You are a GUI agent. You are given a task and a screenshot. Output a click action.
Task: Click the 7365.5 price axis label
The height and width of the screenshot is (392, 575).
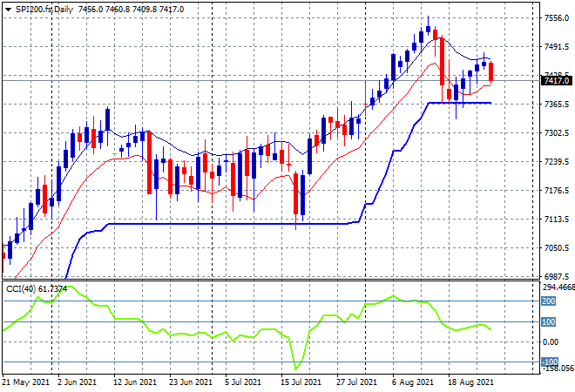tap(557, 105)
